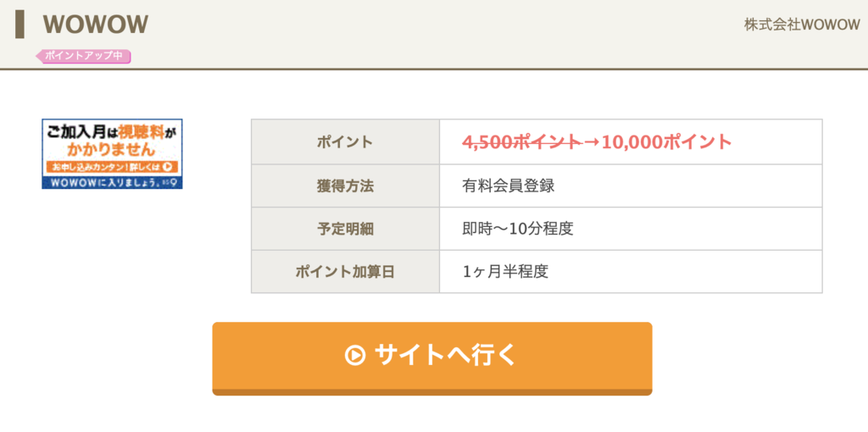Open the WOWOW promotional banner image

click(113, 154)
